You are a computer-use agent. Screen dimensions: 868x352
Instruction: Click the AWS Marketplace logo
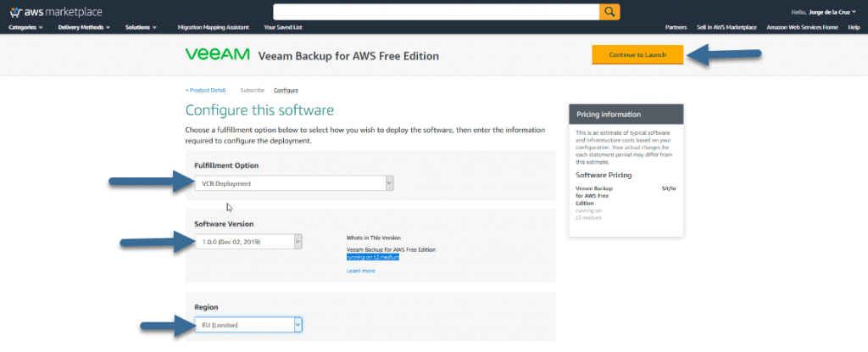(x=56, y=12)
